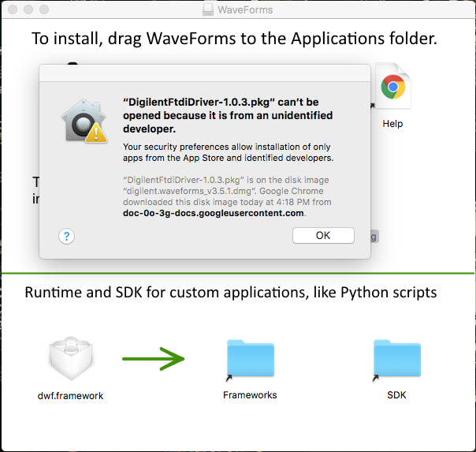Click the install instruction heading
Screen dimensions: 476x452
(x=234, y=39)
